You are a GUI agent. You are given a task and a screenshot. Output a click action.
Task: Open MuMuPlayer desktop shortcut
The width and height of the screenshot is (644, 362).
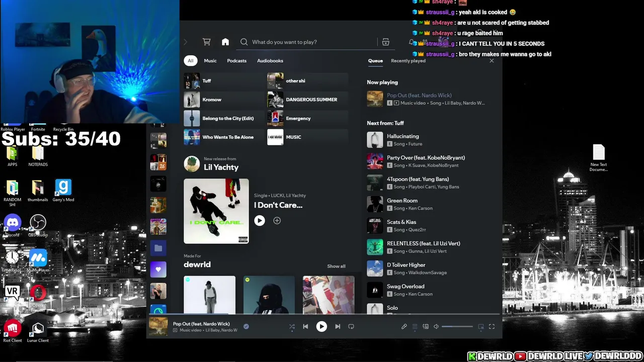pos(38,260)
